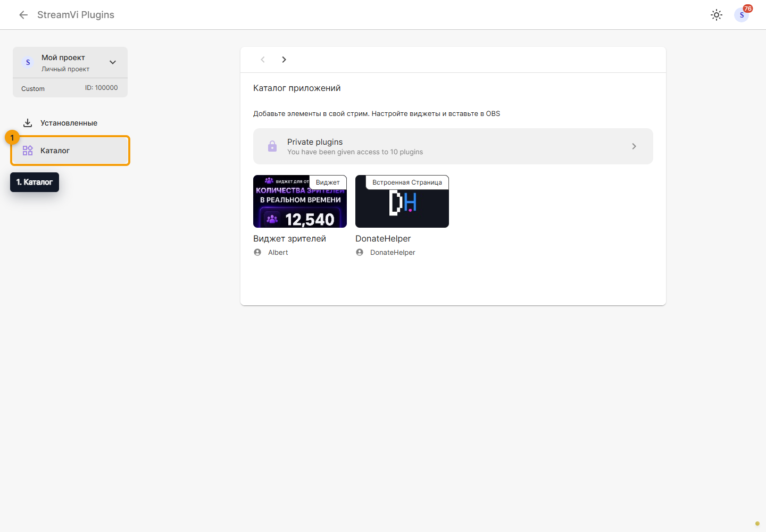The image size is (766, 532).
Task: Open the Private plugins banner
Action: (453, 146)
